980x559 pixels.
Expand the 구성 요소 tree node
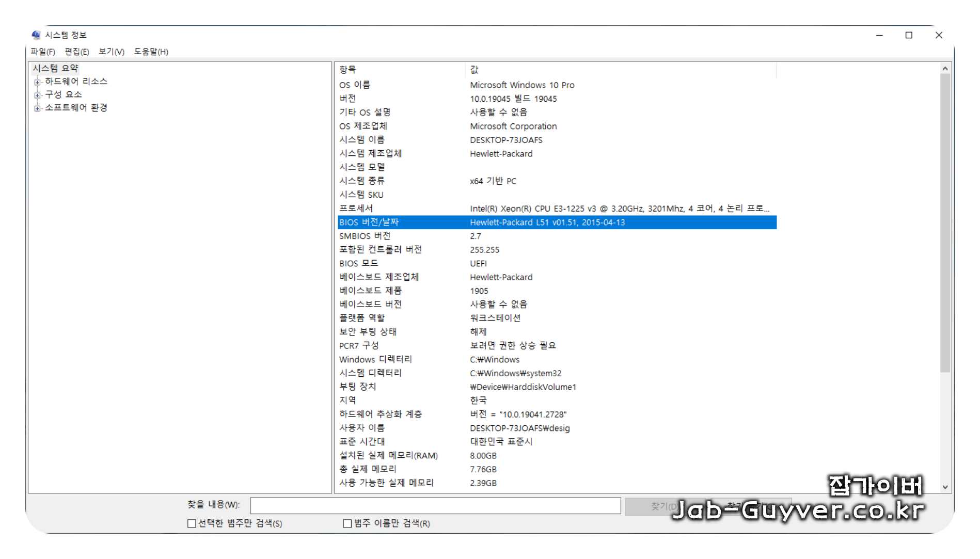click(37, 94)
